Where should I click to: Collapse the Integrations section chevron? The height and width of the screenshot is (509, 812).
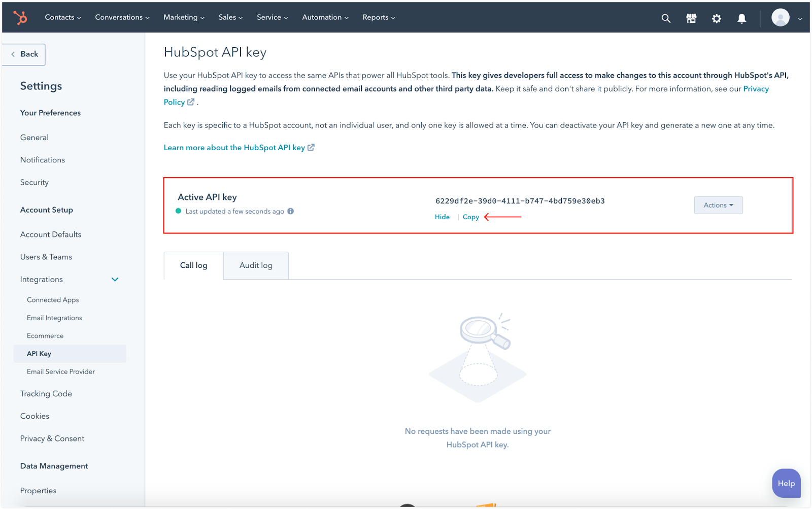coord(115,280)
